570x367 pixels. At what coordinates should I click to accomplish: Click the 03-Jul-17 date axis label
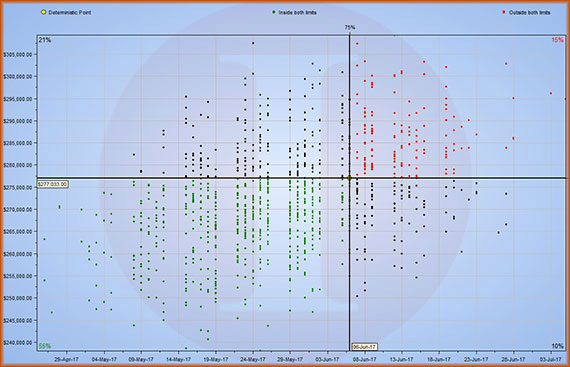pyautogui.click(x=550, y=359)
